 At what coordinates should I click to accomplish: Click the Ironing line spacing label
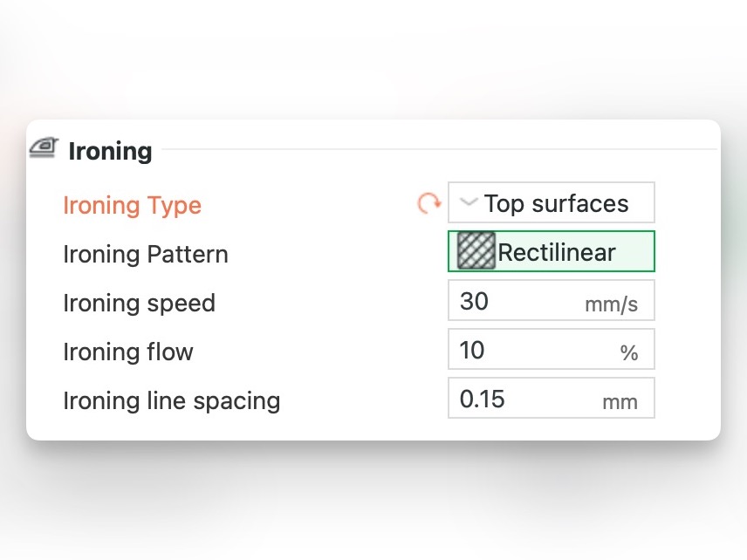[x=172, y=401]
